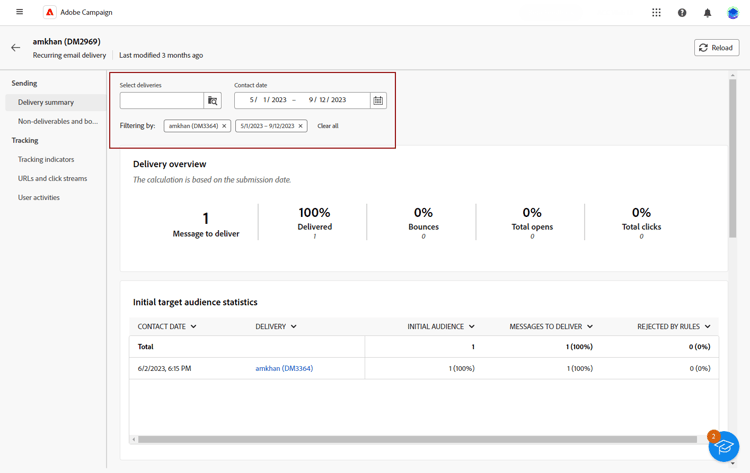This screenshot has height=473, width=750.
Task: Open the learning graduation cap widget
Action: coord(724,446)
